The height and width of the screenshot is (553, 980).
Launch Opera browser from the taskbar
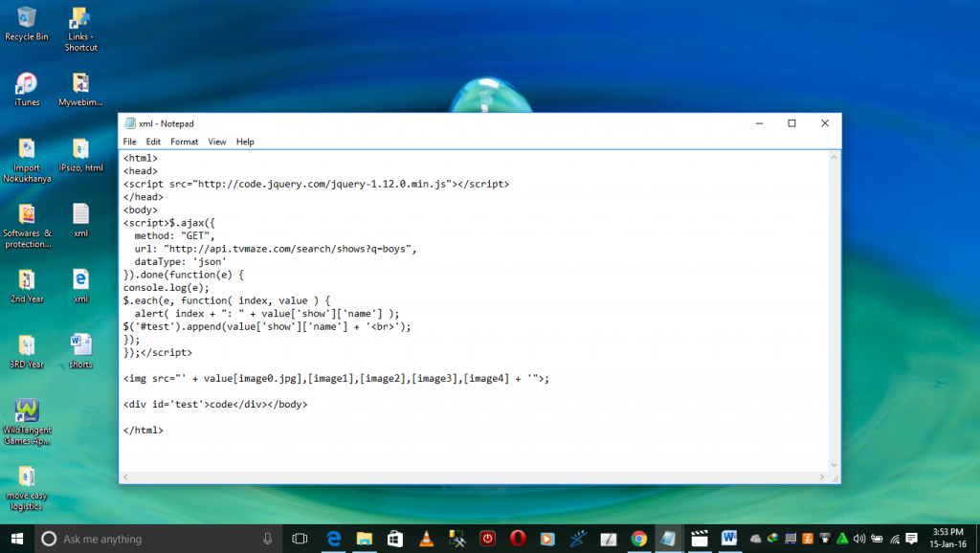[518, 539]
